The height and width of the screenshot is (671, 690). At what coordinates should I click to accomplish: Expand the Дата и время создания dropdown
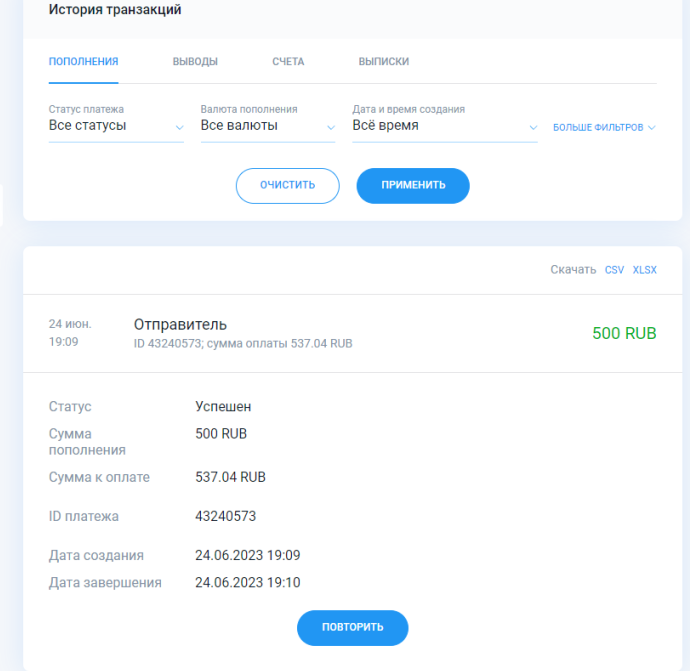tap(444, 126)
